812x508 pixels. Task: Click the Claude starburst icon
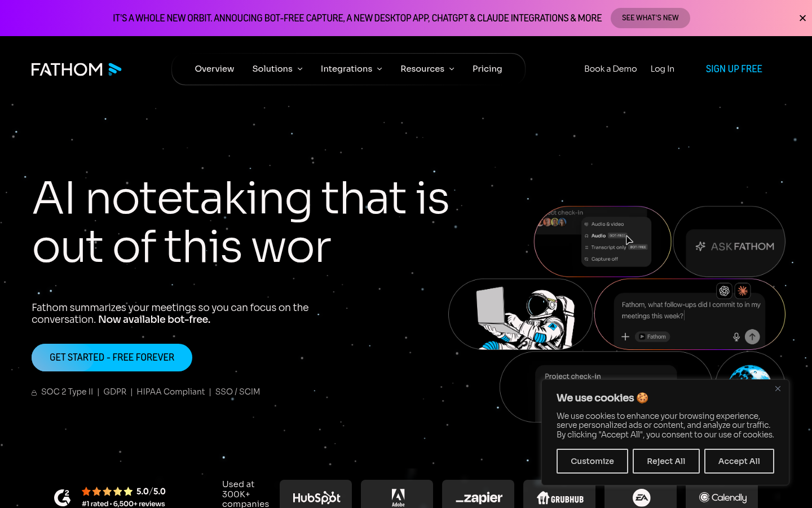click(x=743, y=291)
